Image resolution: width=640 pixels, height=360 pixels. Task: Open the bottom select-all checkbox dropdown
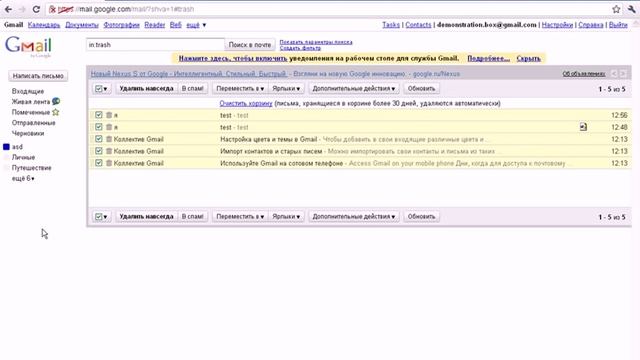point(101,216)
